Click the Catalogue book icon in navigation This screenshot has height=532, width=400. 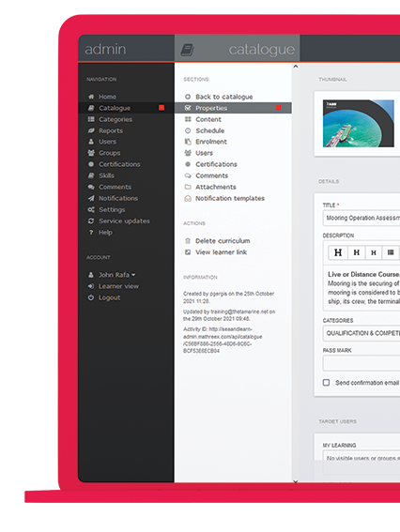91,108
